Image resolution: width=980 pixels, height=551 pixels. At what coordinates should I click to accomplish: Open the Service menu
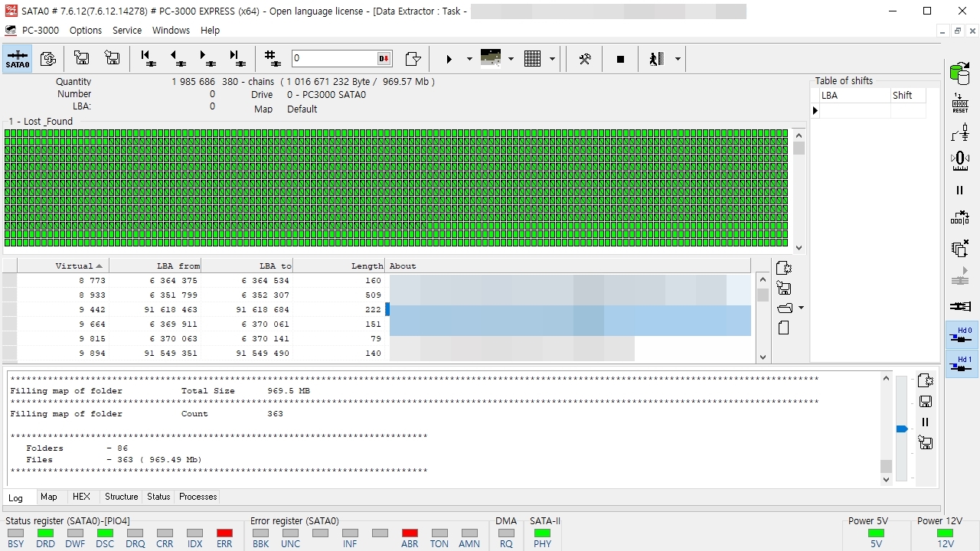[x=127, y=31]
